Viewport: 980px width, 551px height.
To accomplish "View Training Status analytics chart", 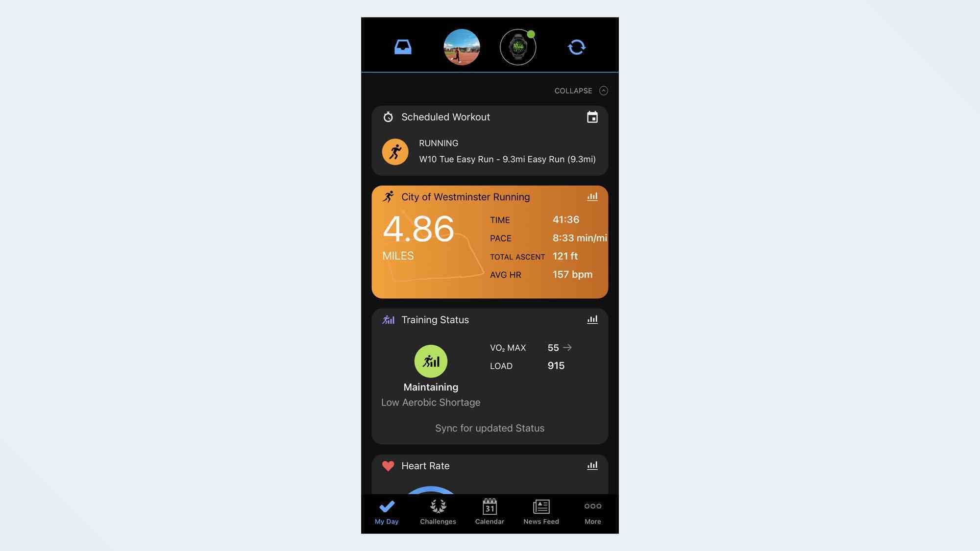I will [592, 319].
